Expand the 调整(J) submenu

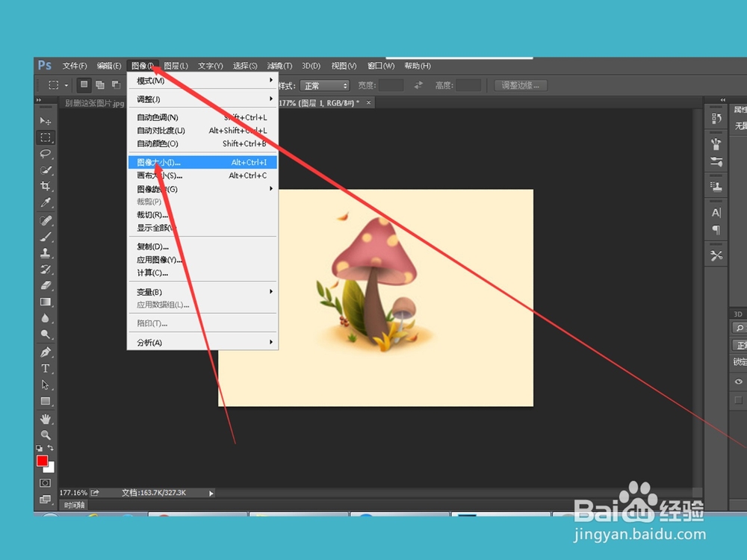[203, 99]
